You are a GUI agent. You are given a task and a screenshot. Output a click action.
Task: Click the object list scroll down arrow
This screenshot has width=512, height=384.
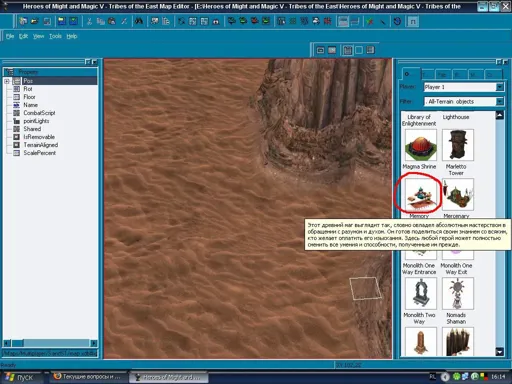pyautogui.click(x=499, y=352)
